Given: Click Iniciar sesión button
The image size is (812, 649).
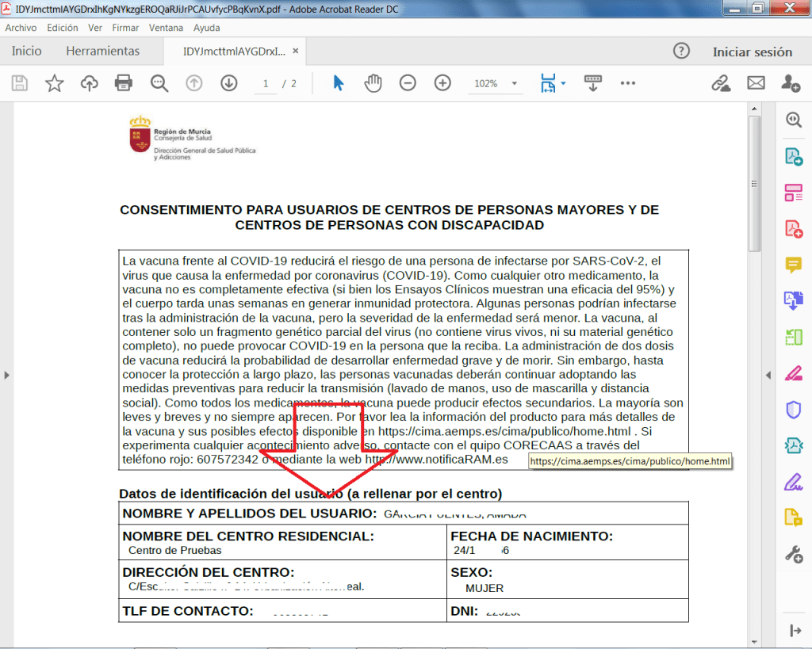Looking at the screenshot, I should point(752,52).
